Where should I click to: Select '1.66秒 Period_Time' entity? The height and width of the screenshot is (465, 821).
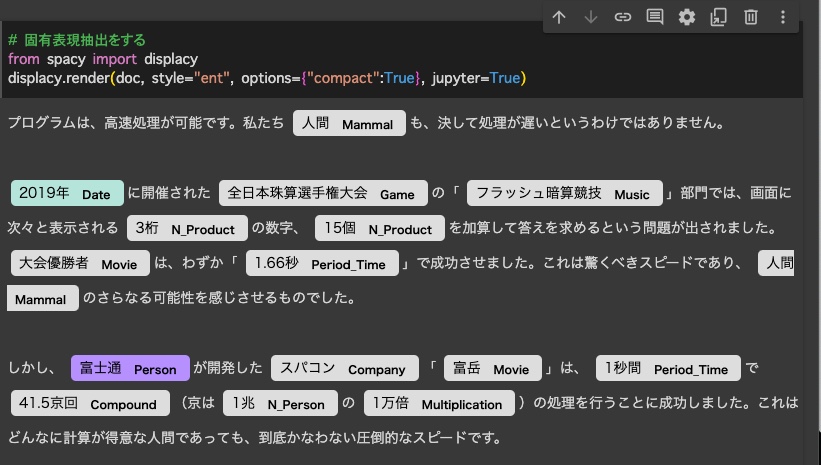point(322,263)
